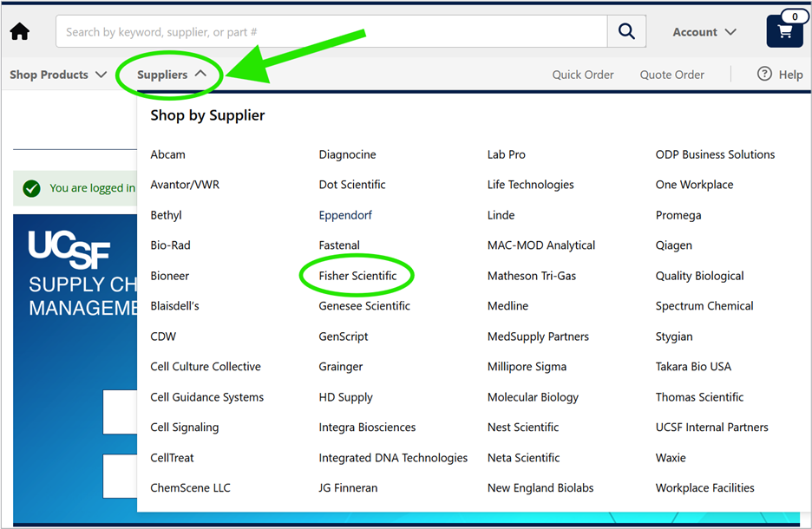
Task: Choose Genesee Scientific
Action: [364, 305]
